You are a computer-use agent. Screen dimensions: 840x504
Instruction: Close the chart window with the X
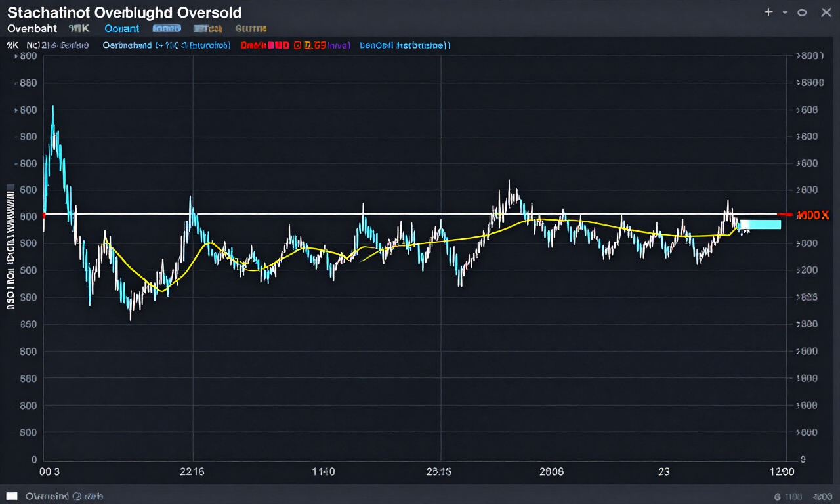(826, 12)
